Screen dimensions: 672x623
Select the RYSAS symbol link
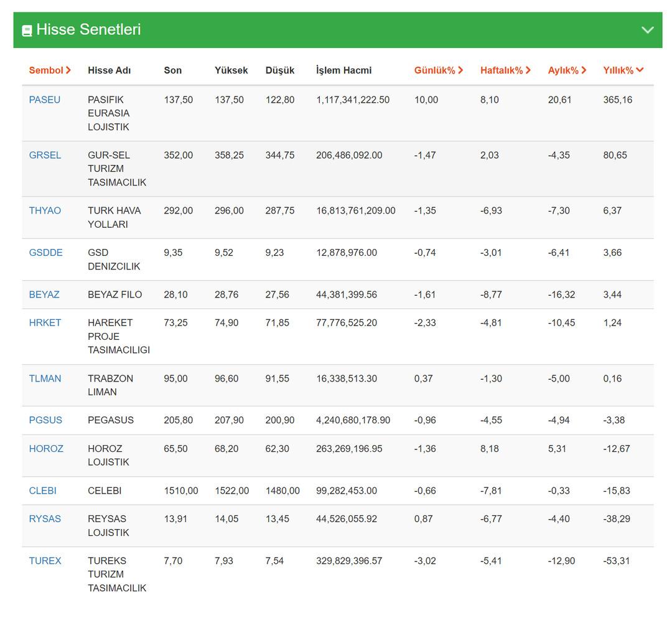[45, 518]
